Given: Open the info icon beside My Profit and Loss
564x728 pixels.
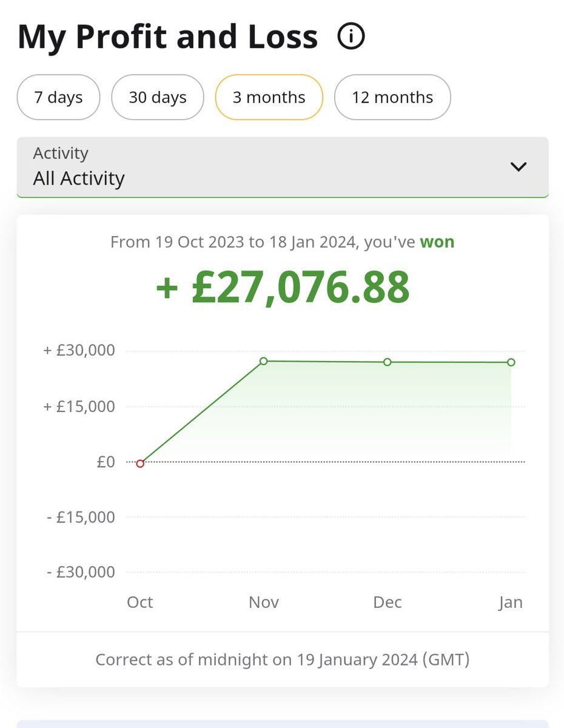Looking at the screenshot, I should tap(351, 38).
